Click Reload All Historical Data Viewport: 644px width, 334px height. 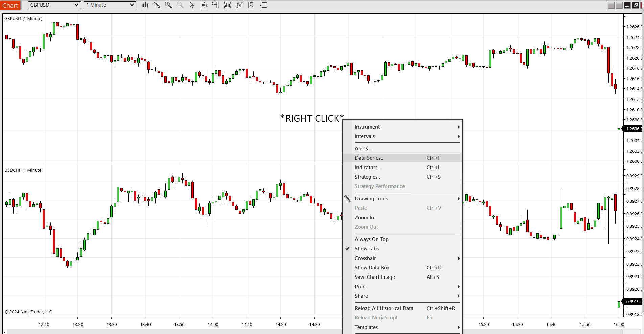[x=384, y=308]
